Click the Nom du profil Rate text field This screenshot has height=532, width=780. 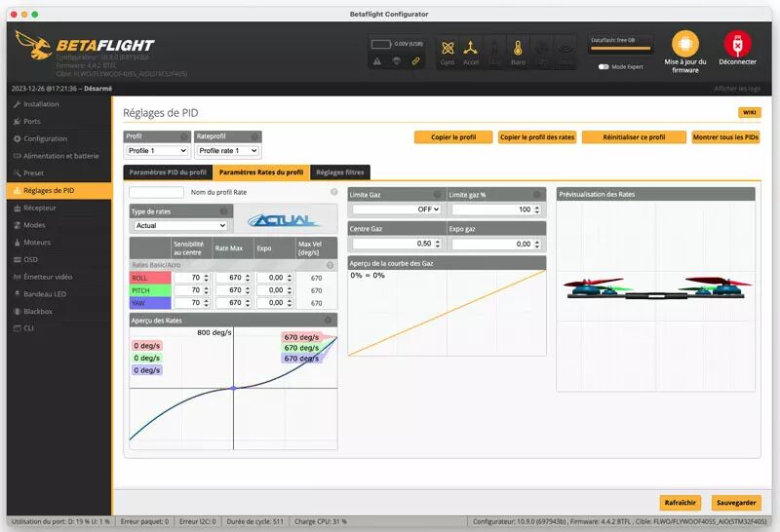point(156,192)
